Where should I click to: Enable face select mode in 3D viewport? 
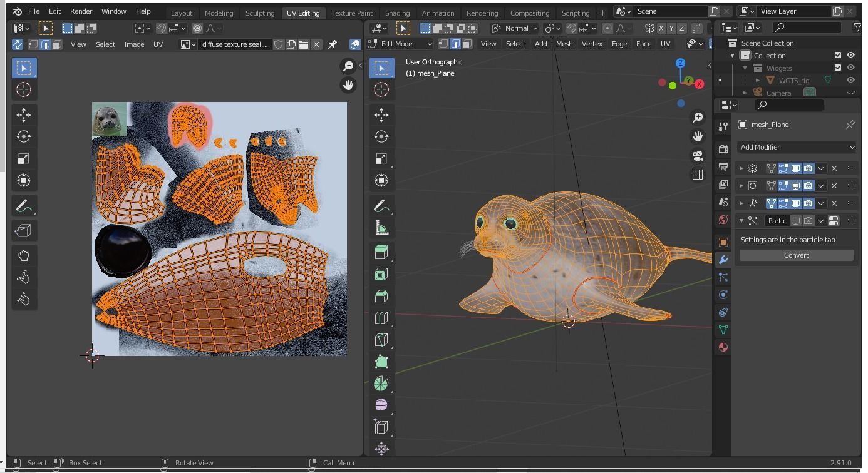pos(467,44)
